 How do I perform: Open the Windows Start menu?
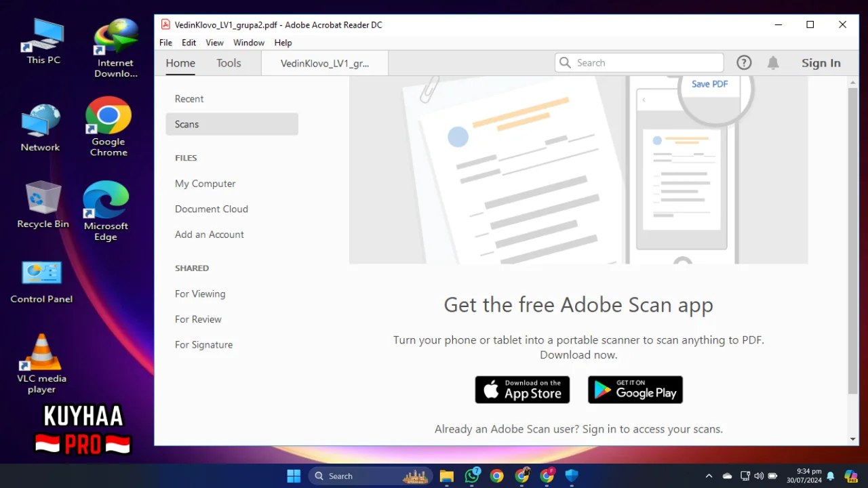click(x=294, y=476)
